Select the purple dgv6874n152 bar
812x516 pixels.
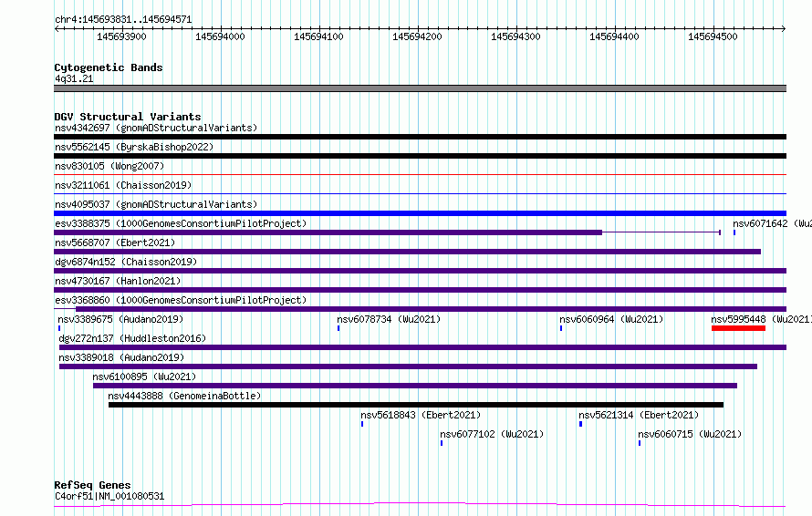(x=420, y=271)
